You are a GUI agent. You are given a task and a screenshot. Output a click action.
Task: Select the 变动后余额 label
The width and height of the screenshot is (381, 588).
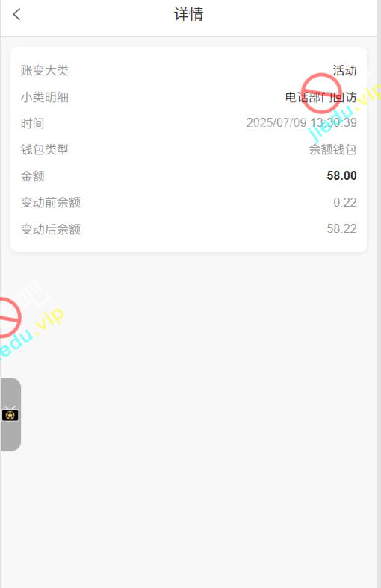coord(51,229)
